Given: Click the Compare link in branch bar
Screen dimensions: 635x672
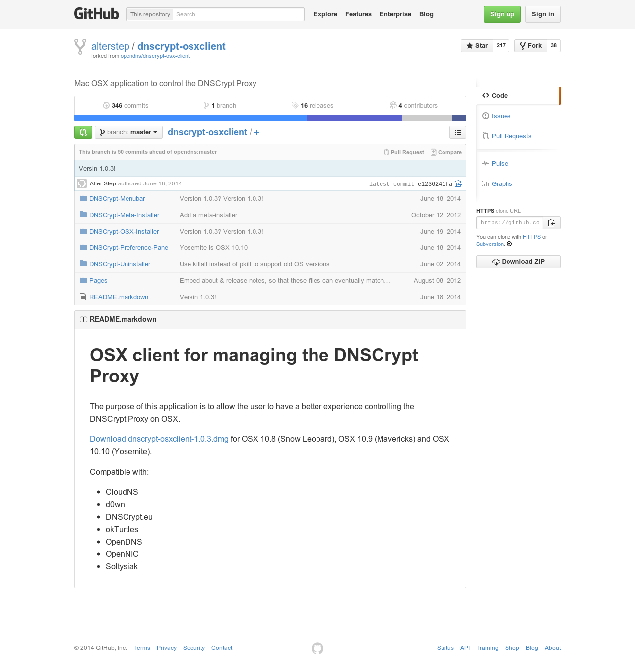Looking at the screenshot, I should (x=446, y=152).
